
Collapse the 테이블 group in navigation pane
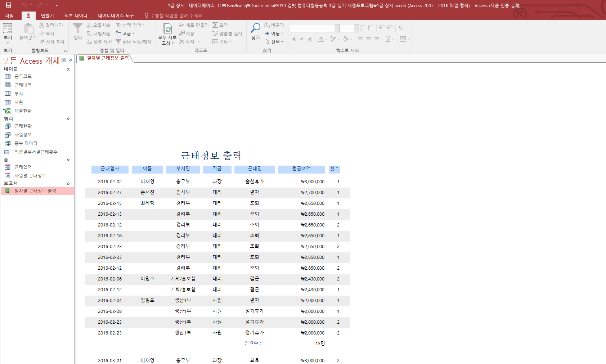coord(68,69)
